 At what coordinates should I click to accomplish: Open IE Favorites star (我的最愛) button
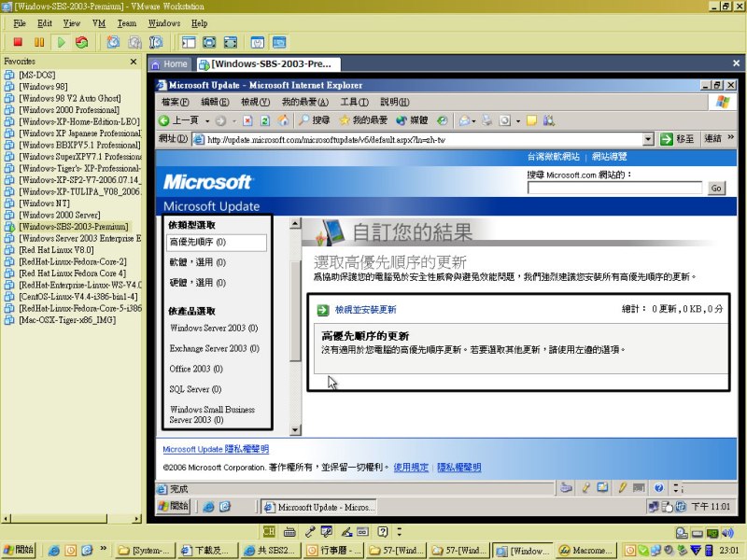[363, 120]
